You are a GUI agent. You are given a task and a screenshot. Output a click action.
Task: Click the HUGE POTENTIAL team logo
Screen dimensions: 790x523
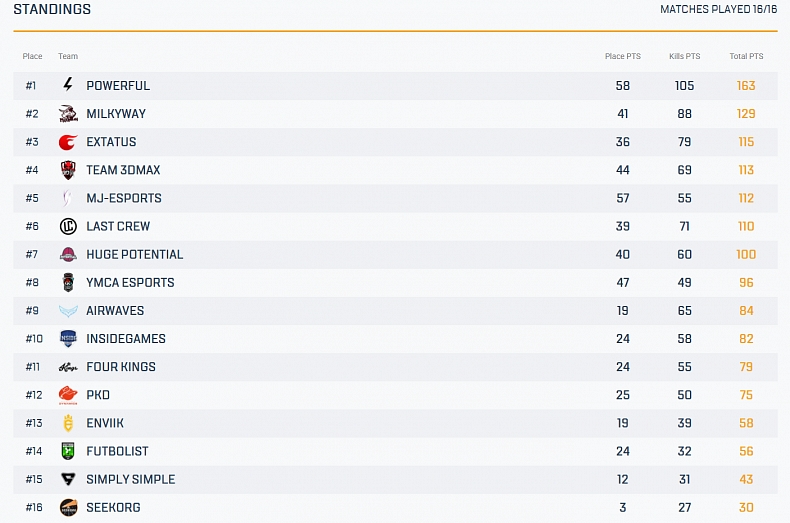click(68, 254)
